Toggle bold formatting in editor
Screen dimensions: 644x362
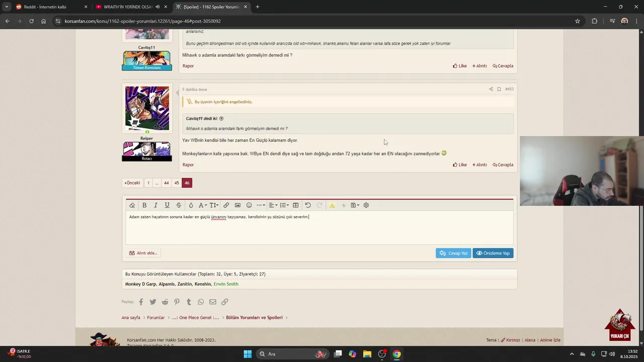(144, 205)
